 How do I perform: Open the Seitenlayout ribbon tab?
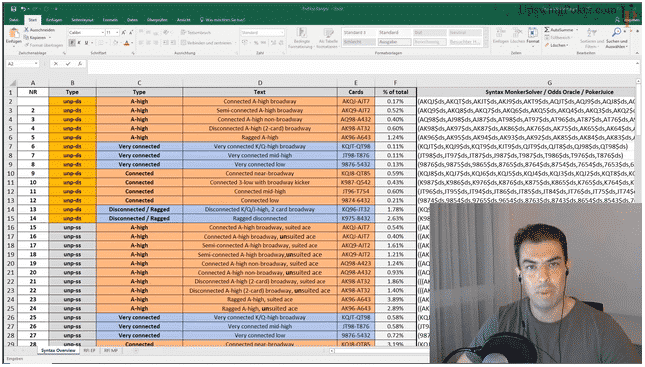pos(82,20)
